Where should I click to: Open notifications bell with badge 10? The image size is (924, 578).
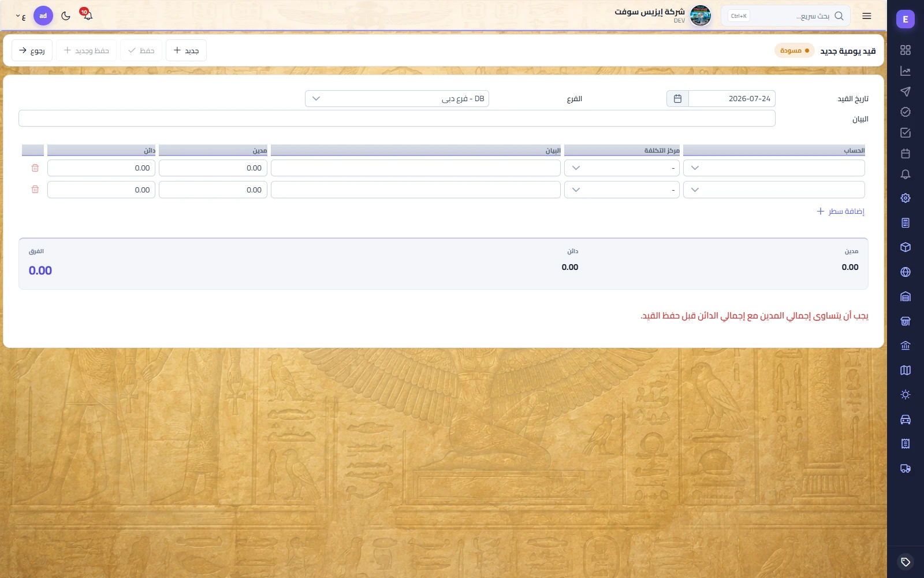[87, 15]
